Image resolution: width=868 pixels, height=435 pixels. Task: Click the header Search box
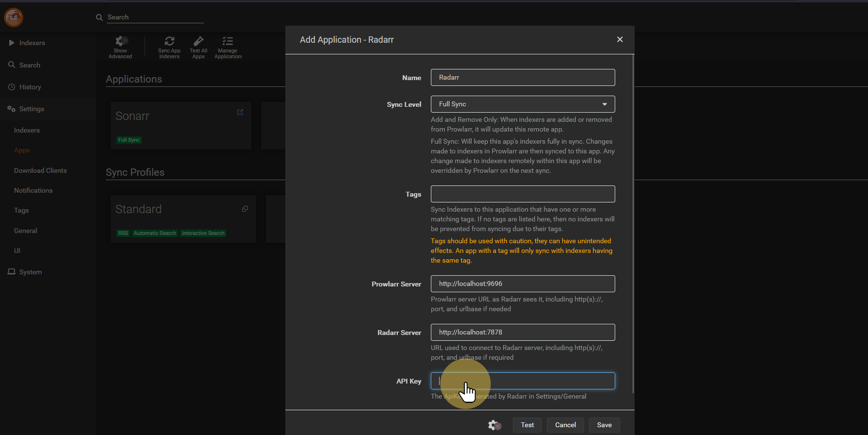[155, 17]
